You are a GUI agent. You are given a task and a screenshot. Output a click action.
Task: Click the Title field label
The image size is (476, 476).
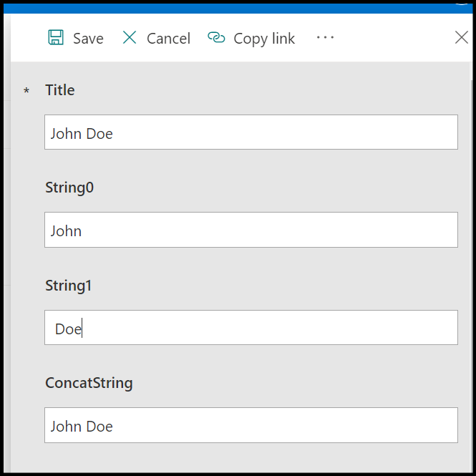coord(60,90)
